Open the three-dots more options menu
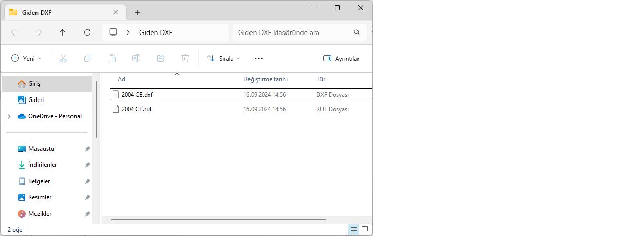This screenshot has height=236, width=644. pos(259,58)
